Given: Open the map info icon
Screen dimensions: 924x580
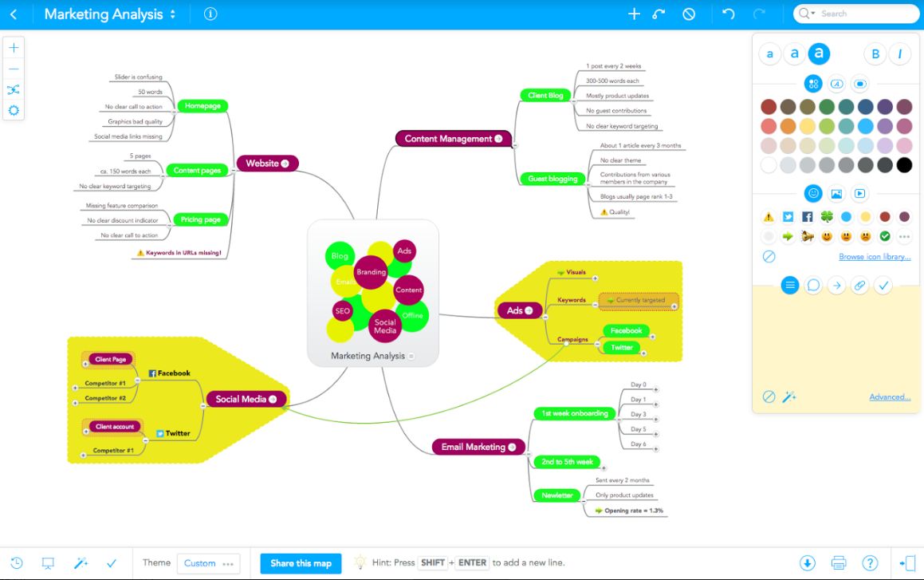Looking at the screenshot, I should pos(210,14).
